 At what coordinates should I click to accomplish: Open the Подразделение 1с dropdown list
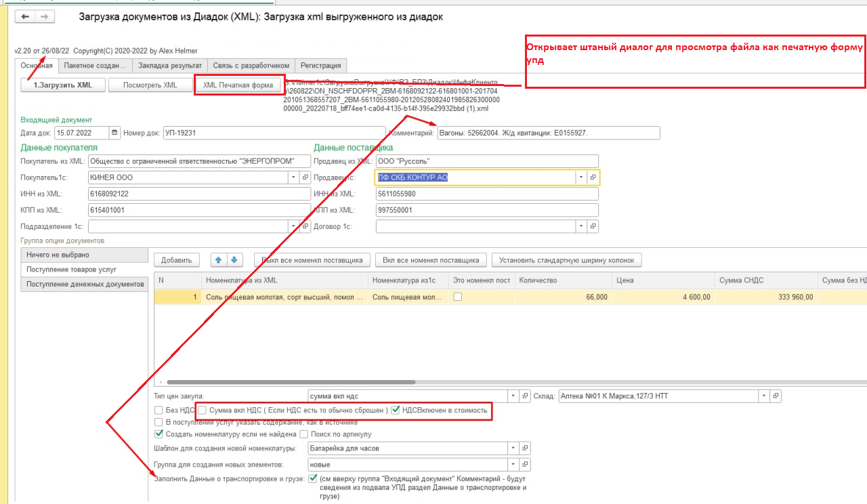click(x=294, y=227)
